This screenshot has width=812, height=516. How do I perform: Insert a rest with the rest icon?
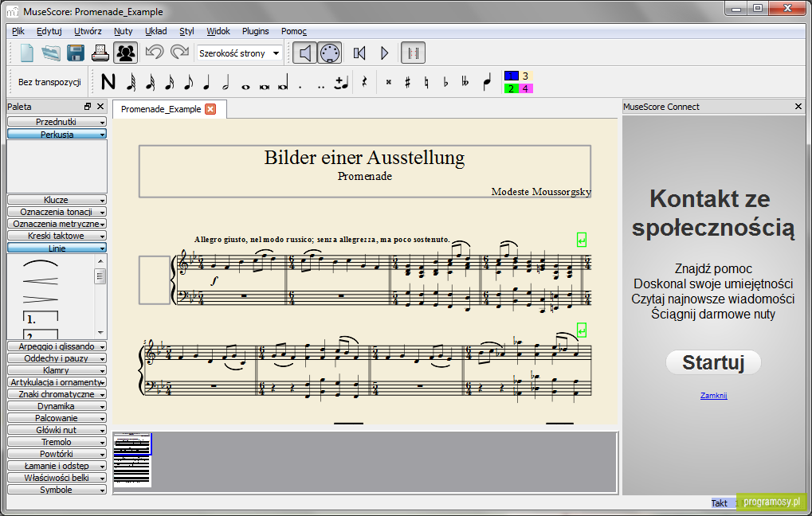point(365,82)
